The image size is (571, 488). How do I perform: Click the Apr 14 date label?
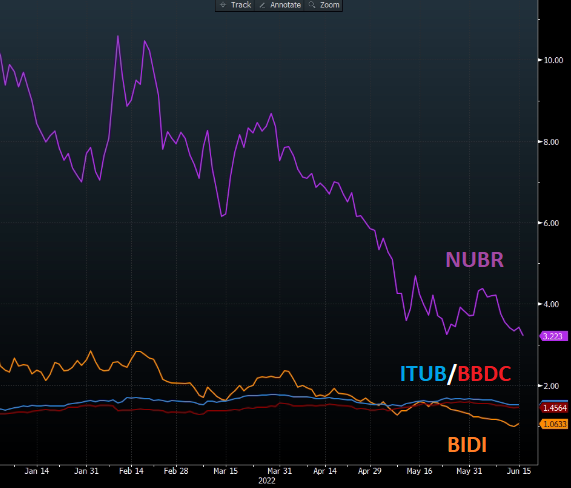pos(325,471)
